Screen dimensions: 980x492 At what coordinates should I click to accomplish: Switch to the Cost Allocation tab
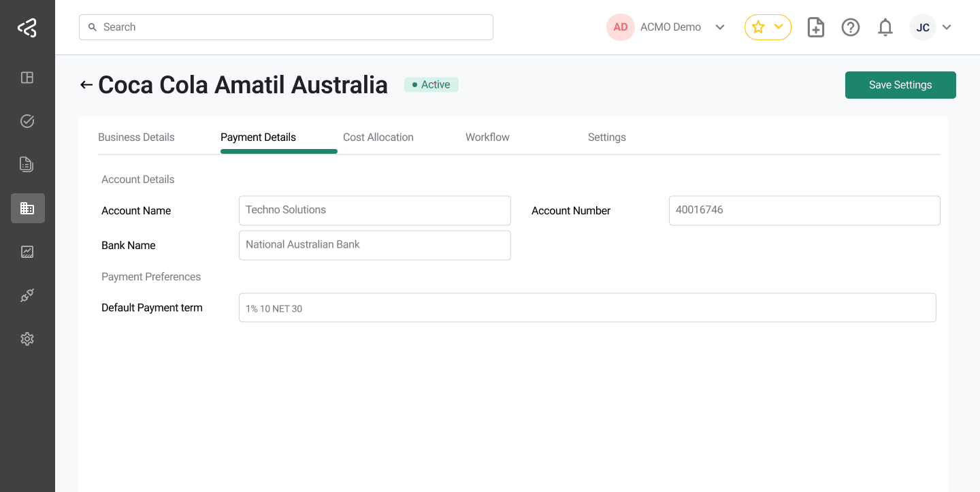tap(378, 137)
